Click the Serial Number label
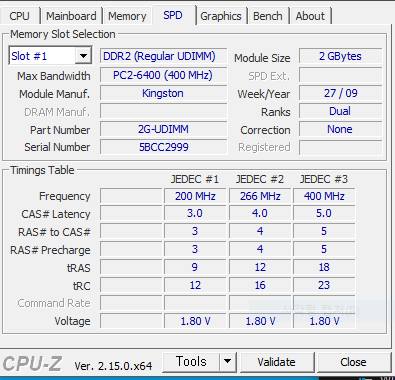The image size is (395, 380). pos(57,147)
